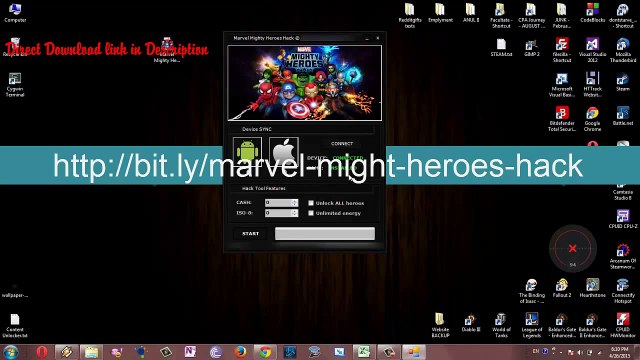Open the ANUL II folder

[x=471, y=12]
